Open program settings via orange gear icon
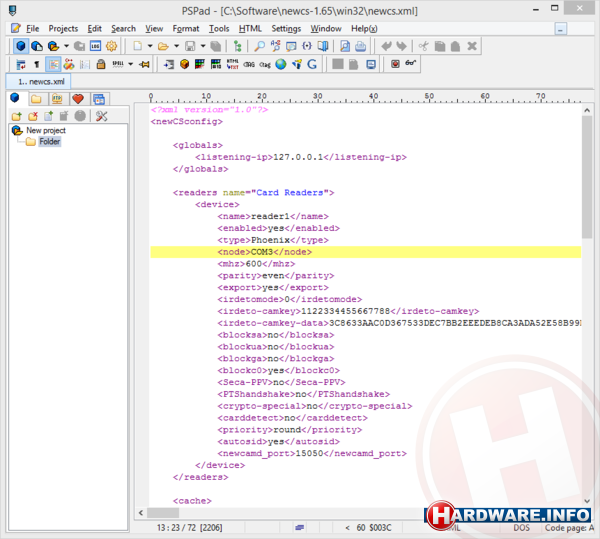 [111, 46]
